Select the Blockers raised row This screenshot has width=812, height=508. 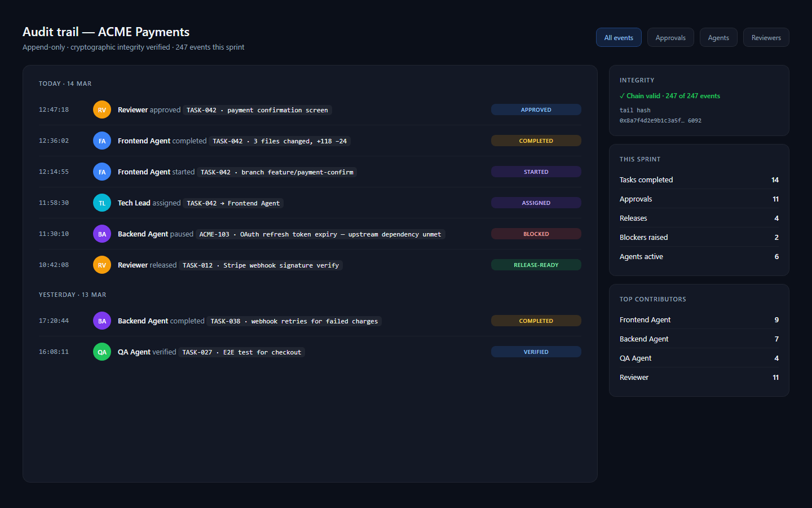coord(699,237)
